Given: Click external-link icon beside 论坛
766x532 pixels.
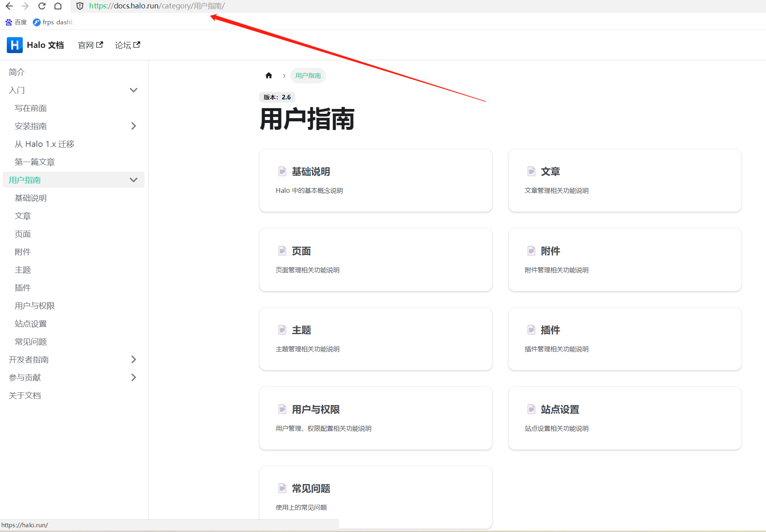Looking at the screenshot, I should coord(137,44).
